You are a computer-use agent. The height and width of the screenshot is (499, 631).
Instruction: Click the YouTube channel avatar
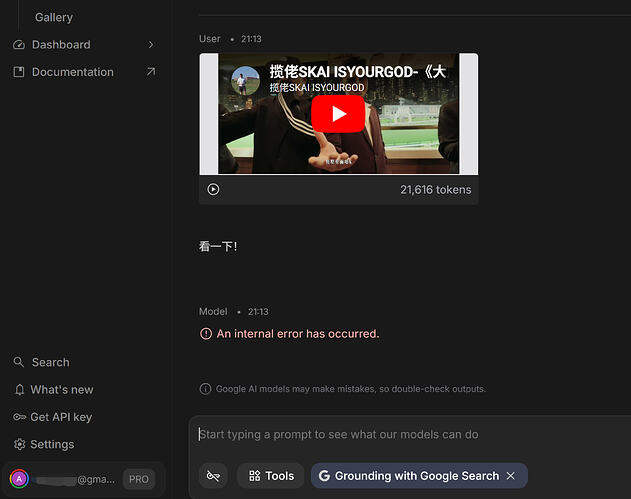(245, 80)
